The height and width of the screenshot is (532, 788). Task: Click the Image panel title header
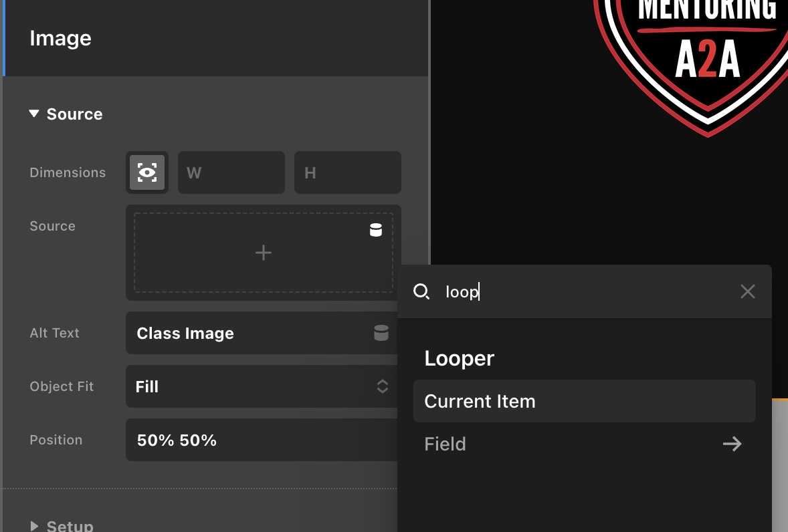point(60,38)
